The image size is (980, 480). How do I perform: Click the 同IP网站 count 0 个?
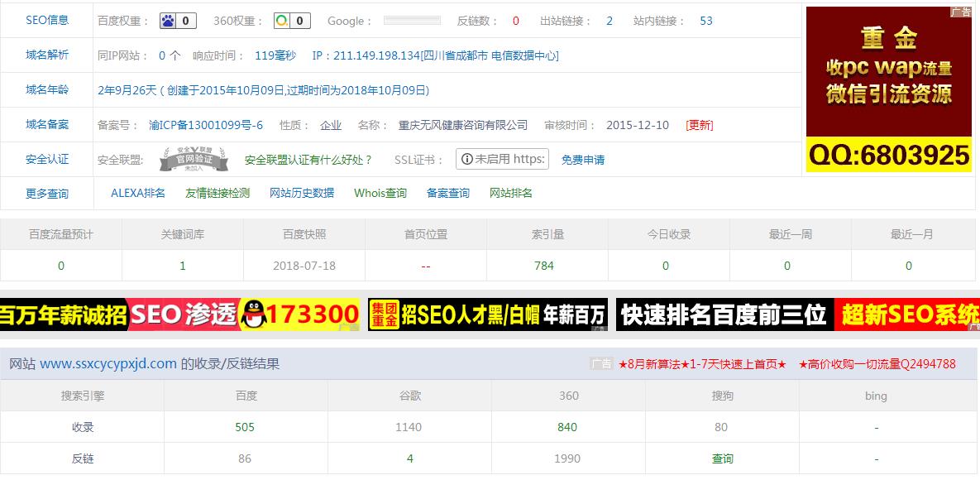(170, 55)
